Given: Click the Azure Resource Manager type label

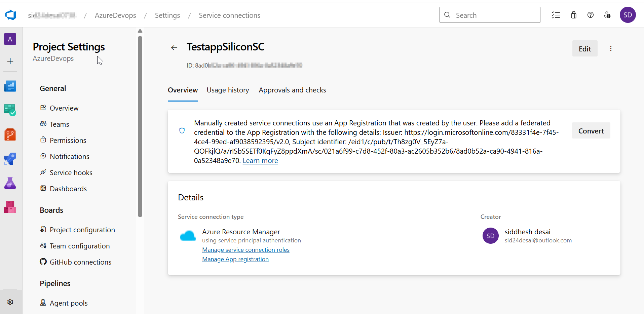Looking at the screenshot, I should pos(241,232).
